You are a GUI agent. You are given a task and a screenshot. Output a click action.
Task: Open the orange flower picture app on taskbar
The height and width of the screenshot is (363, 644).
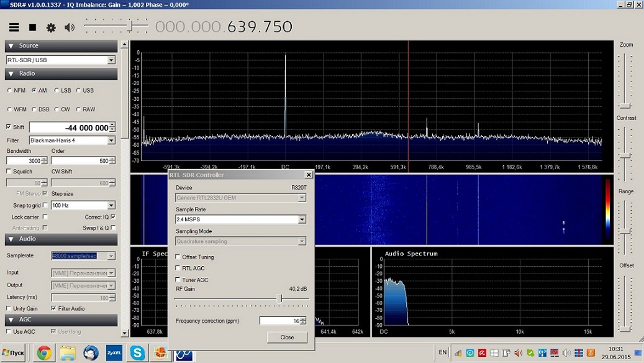point(161,352)
